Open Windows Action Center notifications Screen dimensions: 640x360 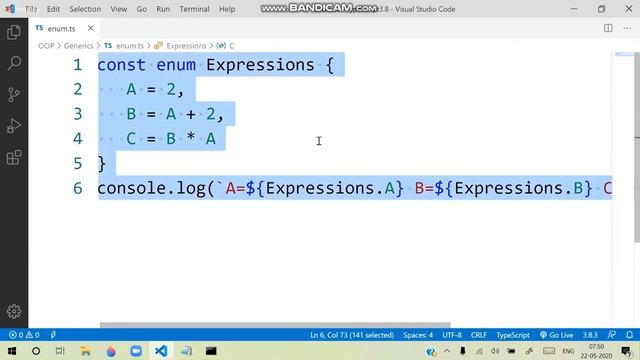click(626, 351)
